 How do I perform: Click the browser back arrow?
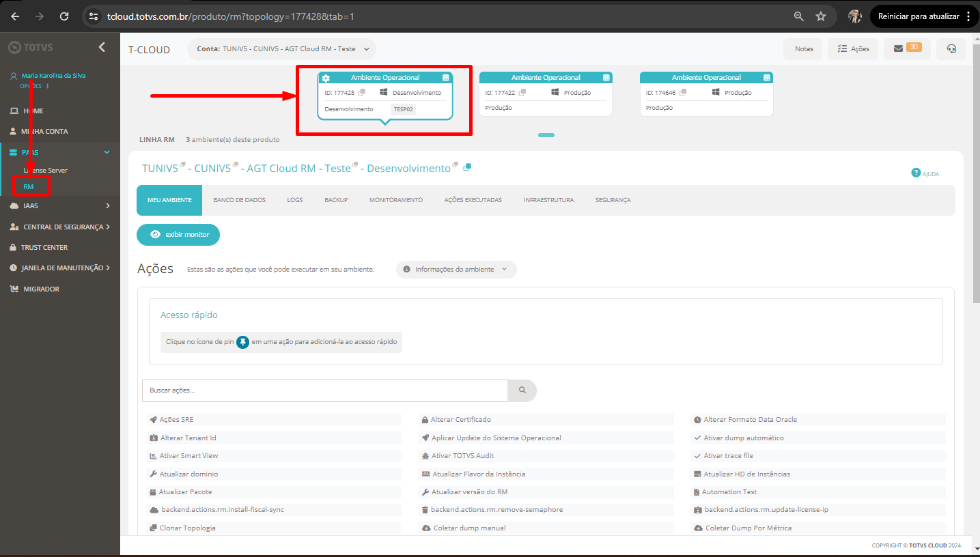coord(15,16)
